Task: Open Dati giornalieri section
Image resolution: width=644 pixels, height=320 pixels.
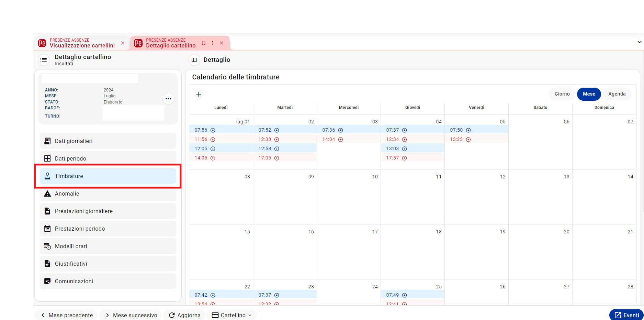Action: coord(108,141)
